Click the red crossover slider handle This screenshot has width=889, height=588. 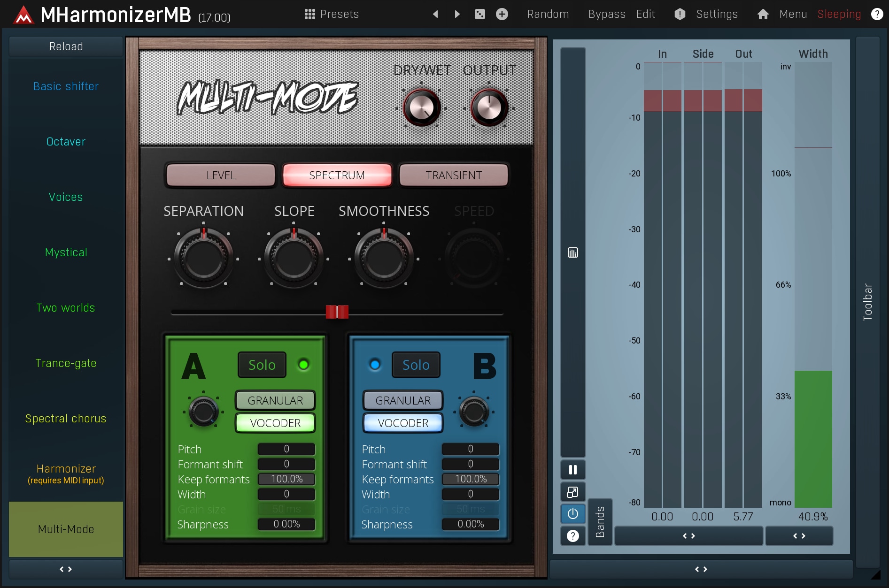[x=337, y=312]
